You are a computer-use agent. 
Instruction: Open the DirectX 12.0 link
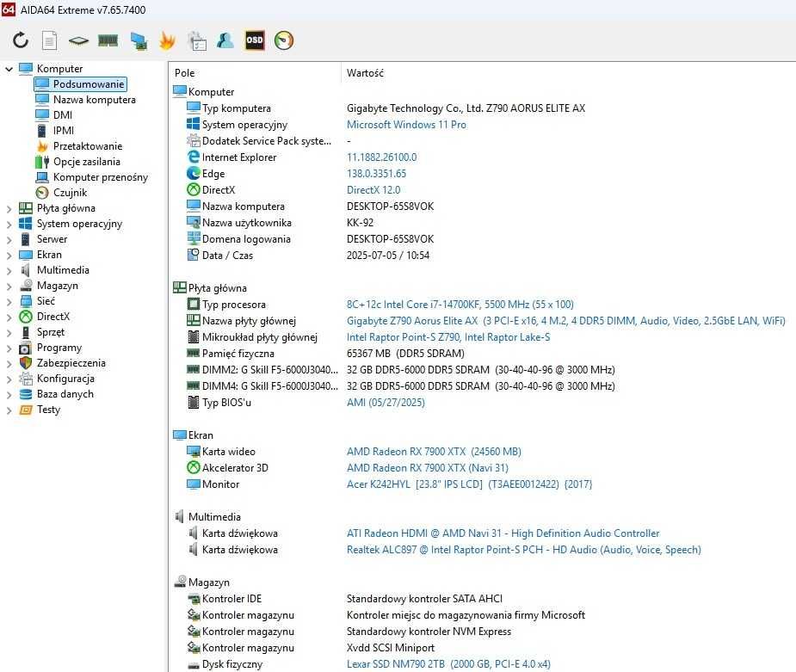(373, 190)
